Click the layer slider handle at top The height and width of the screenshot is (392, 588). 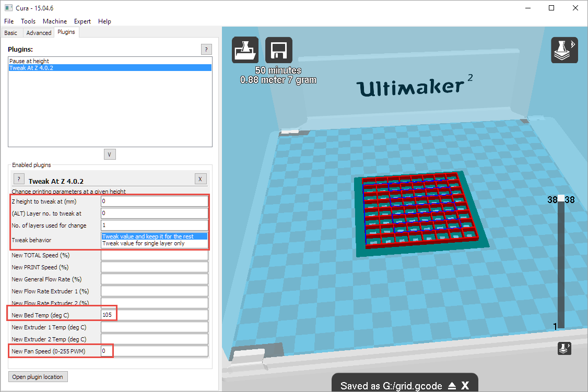[561, 198]
